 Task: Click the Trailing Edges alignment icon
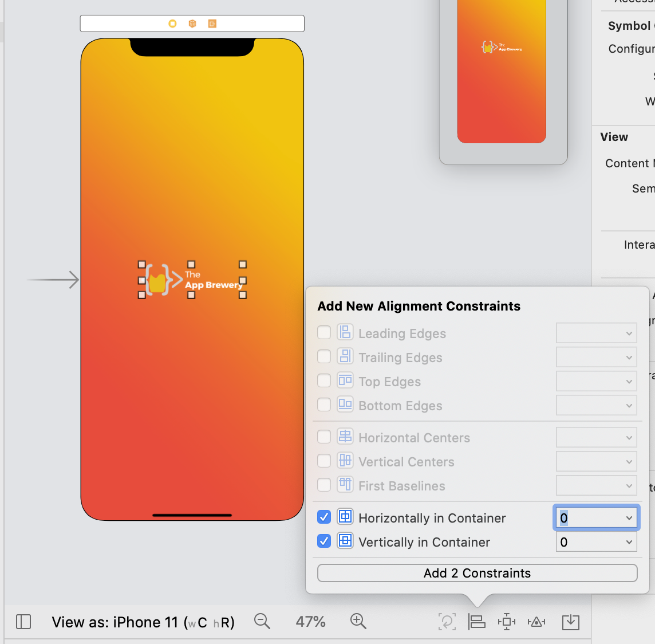pyautogui.click(x=345, y=356)
